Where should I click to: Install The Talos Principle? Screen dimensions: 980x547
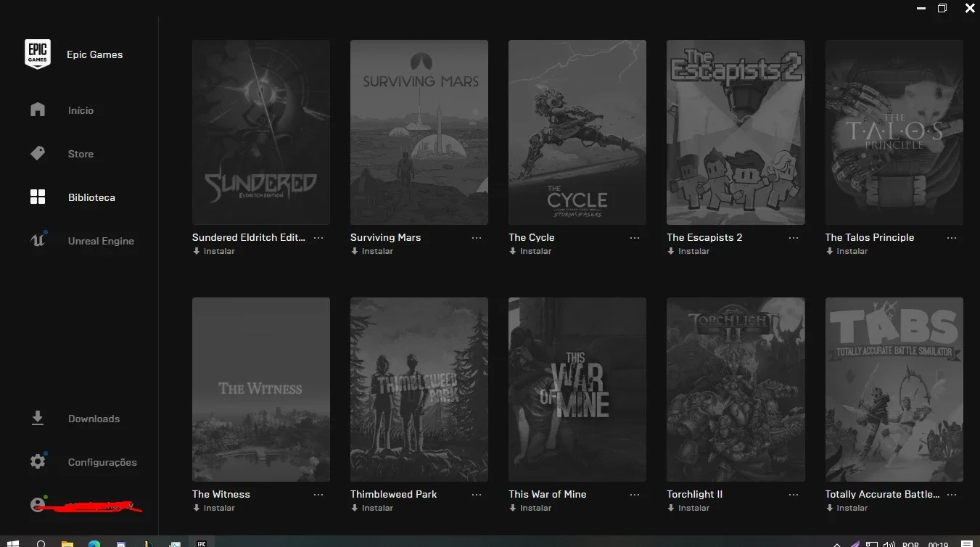tap(847, 251)
